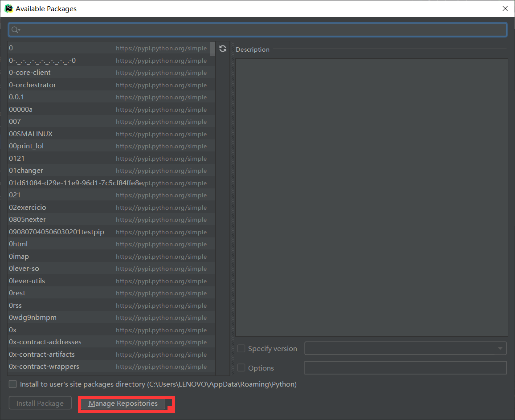This screenshot has height=420, width=515.
Task: Close the Available Packages dialog
Action: coord(505,8)
